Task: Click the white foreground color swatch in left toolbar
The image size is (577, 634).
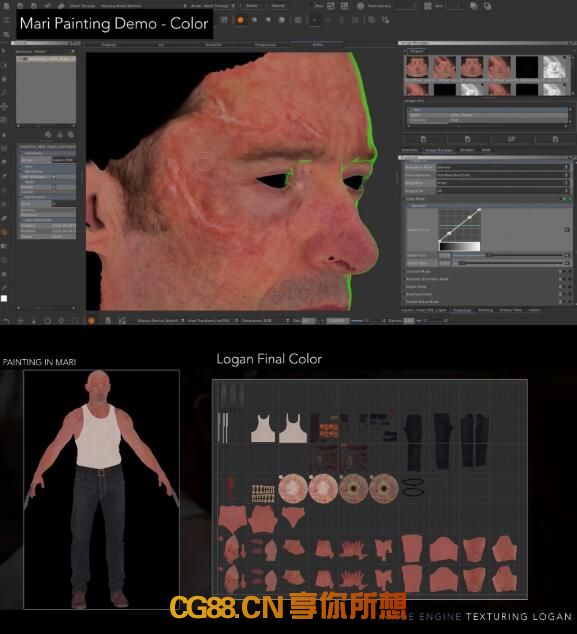Action: click(x=4, y=299)
